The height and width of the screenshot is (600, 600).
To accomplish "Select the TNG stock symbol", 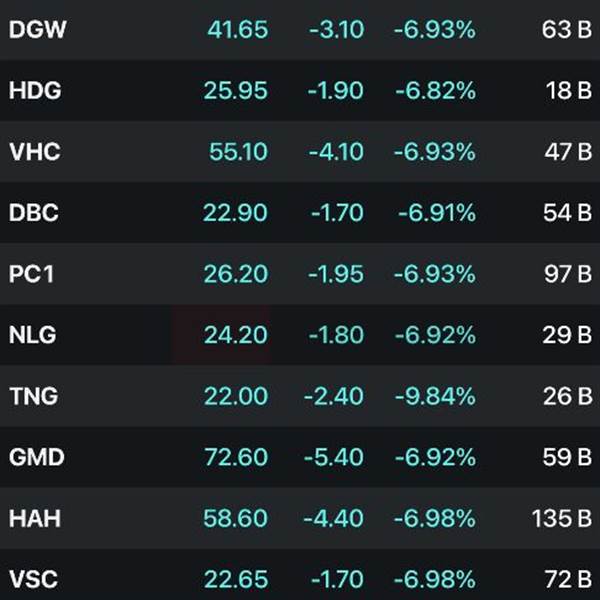I will tap(33, 396).
